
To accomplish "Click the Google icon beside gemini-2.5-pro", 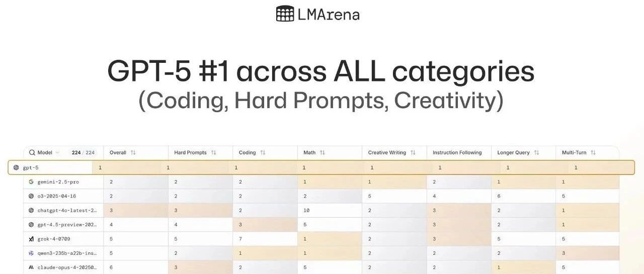I will (x=31, y=181).
